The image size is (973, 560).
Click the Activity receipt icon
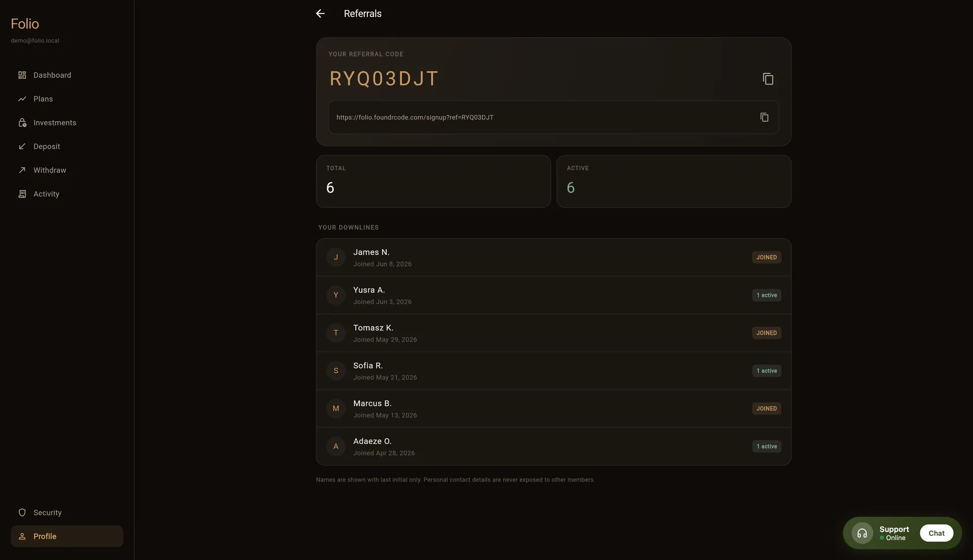coord(22,194)
